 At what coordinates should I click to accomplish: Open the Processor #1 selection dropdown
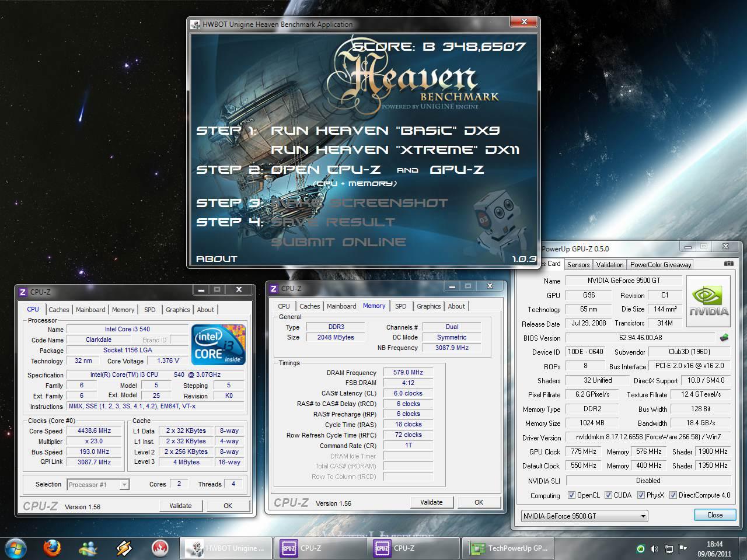tap(98, 484)
